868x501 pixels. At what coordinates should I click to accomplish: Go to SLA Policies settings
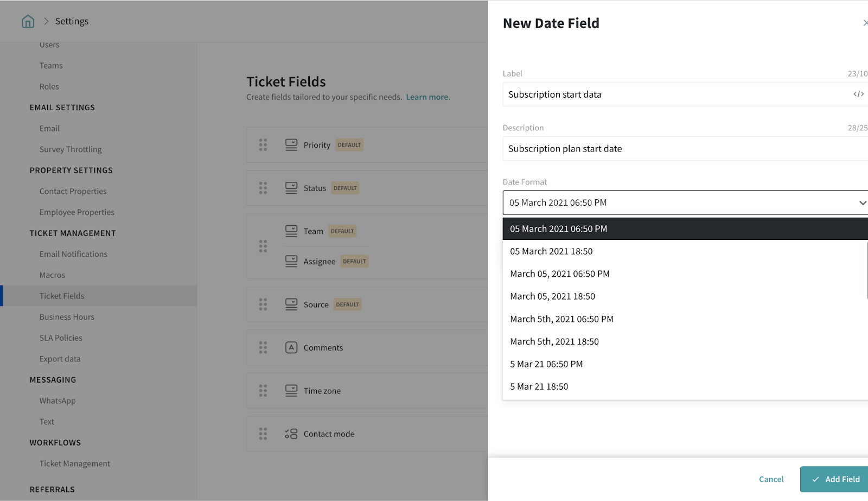(61, 338)
